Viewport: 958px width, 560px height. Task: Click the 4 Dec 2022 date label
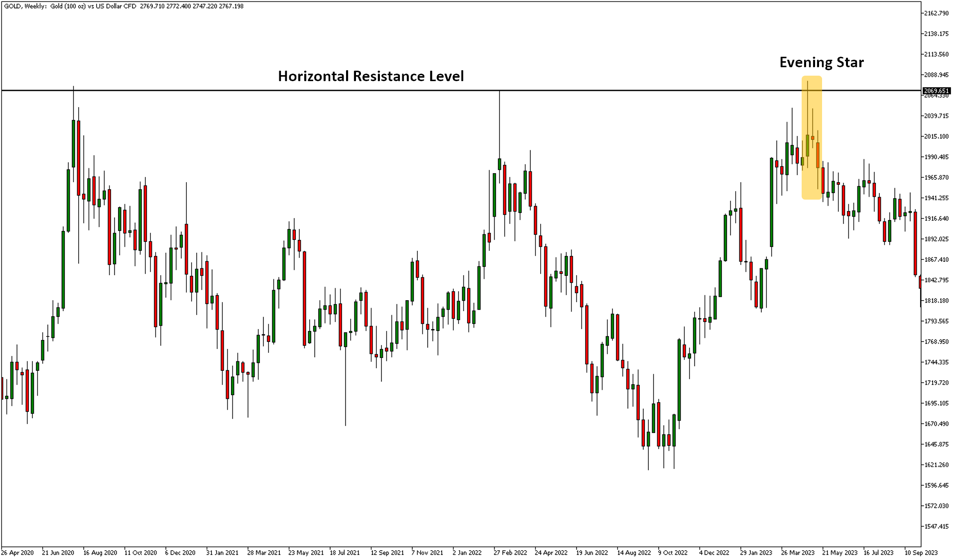(714, 553)
